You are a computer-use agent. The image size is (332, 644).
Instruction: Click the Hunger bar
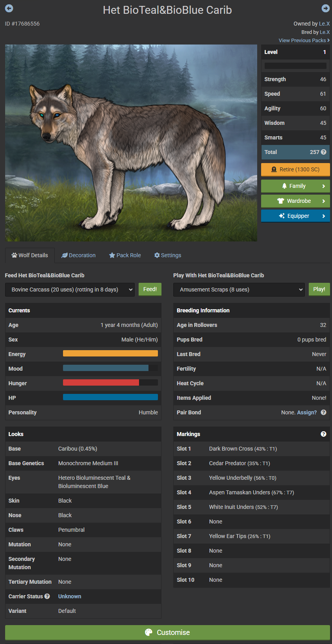pyautogui.click(x=110, y=383)
